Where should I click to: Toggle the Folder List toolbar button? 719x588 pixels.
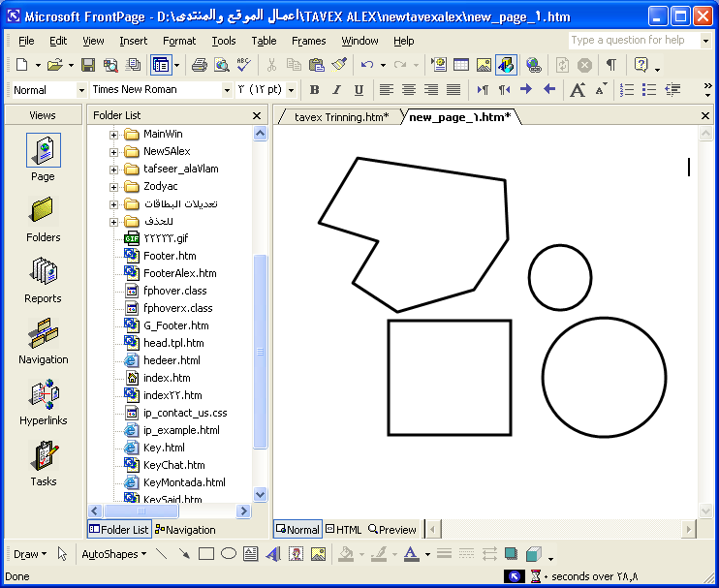coord(161,65)
